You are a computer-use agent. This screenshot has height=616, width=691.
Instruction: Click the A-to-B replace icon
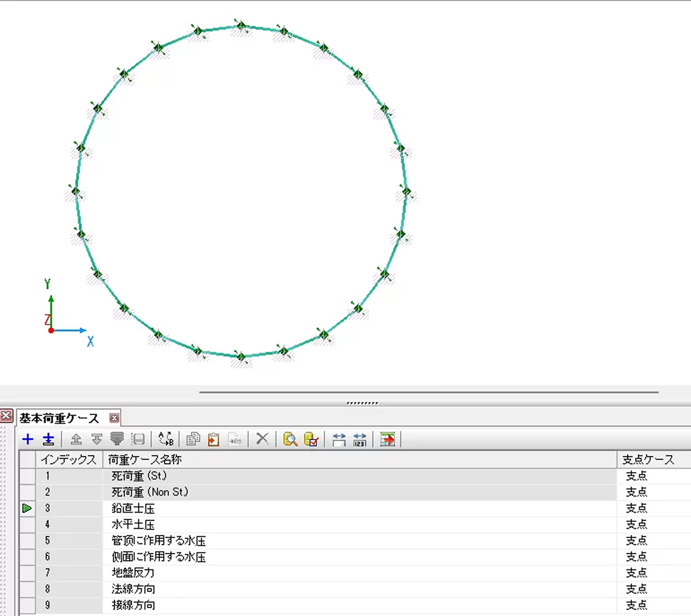[x=166, y=439]
